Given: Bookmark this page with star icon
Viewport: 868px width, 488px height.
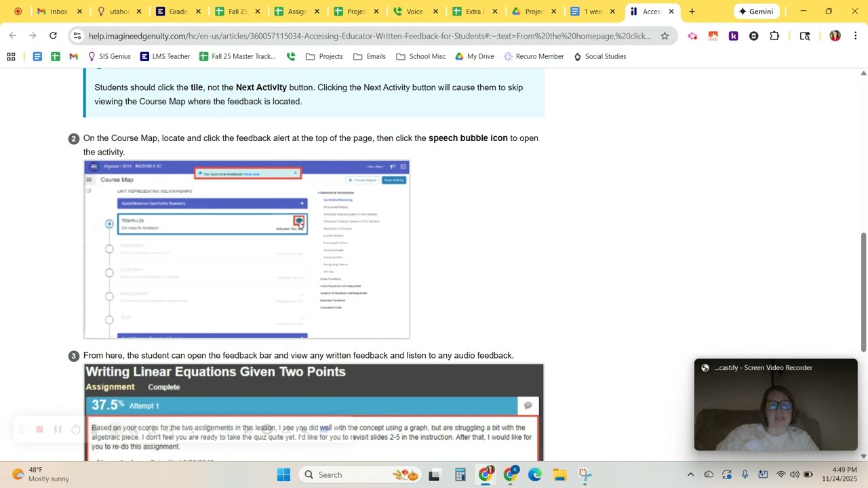Looking at the screenshot, I should pos(665,36).
